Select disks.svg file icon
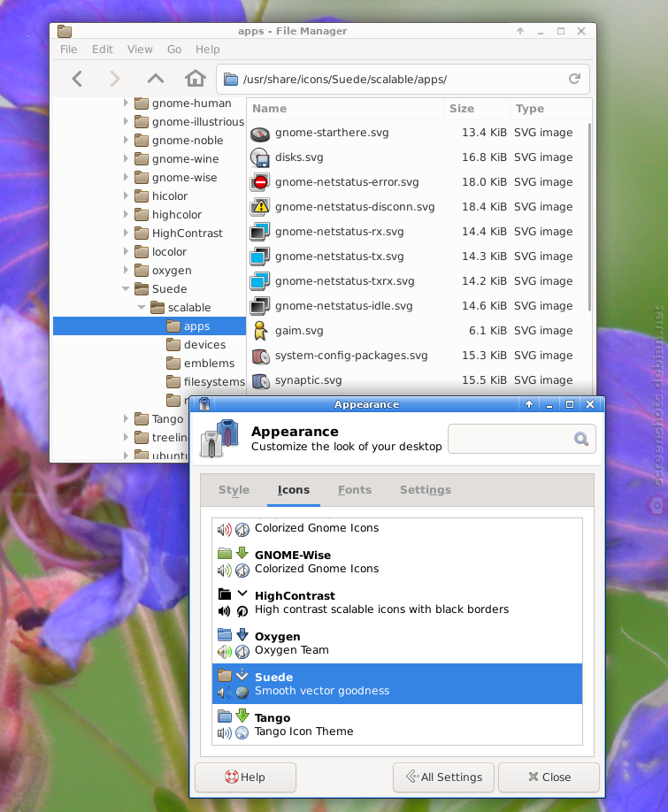Image resolution: width=668 pixels, height=812 pixels. (260, 157)
